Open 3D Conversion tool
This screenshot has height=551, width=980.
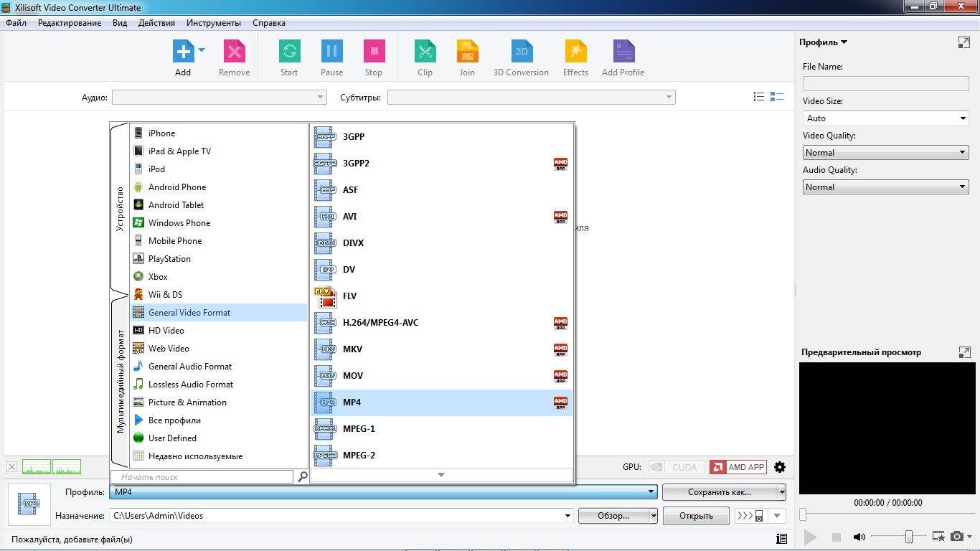(521, 52)
